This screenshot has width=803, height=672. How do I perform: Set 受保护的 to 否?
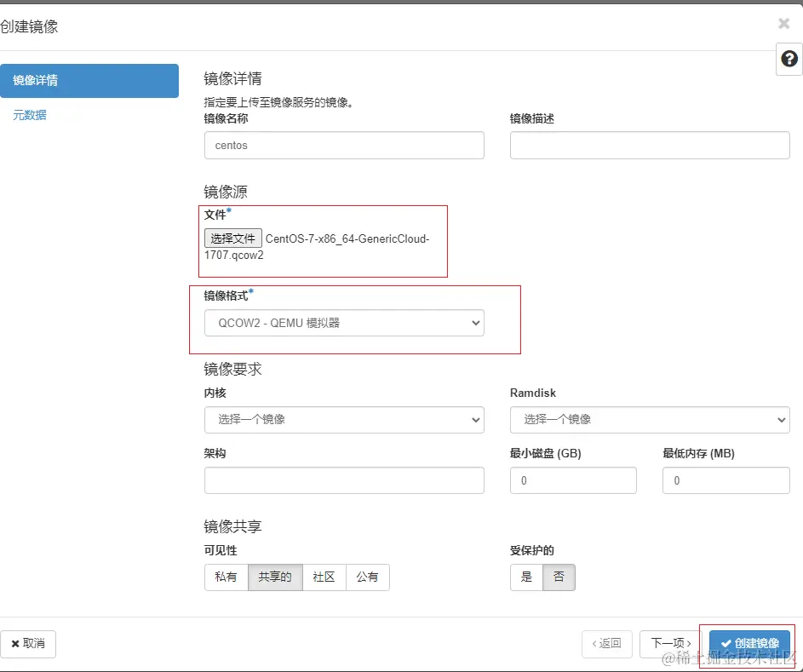[559, 577]
